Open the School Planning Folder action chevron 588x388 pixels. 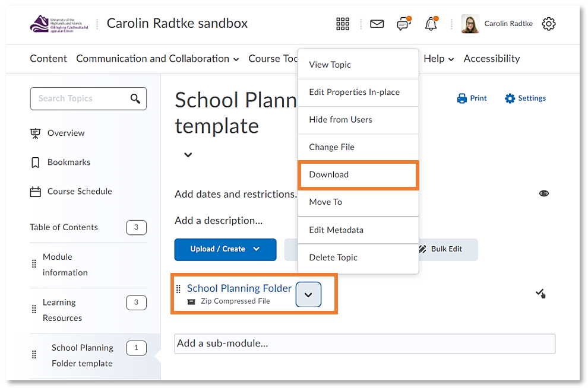[x=308, y=294]
